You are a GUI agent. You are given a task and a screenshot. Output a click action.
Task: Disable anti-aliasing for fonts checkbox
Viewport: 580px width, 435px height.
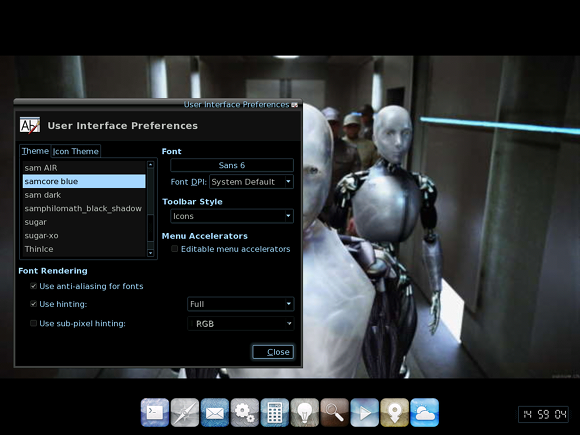click(x=33, y=286)
